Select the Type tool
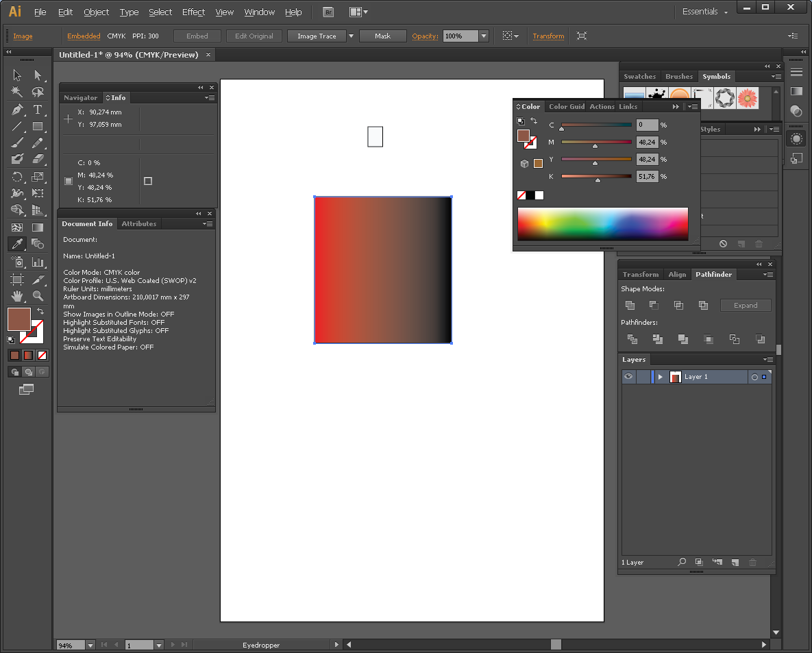 click(x=38, y=110)
